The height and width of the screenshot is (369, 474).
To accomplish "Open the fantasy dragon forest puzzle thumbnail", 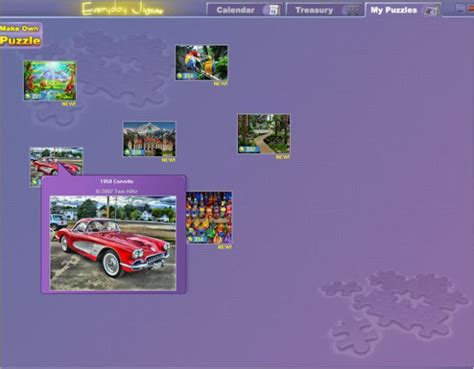I will 50,81.
